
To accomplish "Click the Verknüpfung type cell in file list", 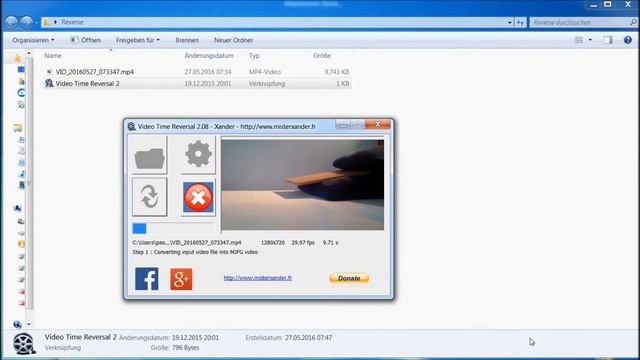I will coord(267,84).
